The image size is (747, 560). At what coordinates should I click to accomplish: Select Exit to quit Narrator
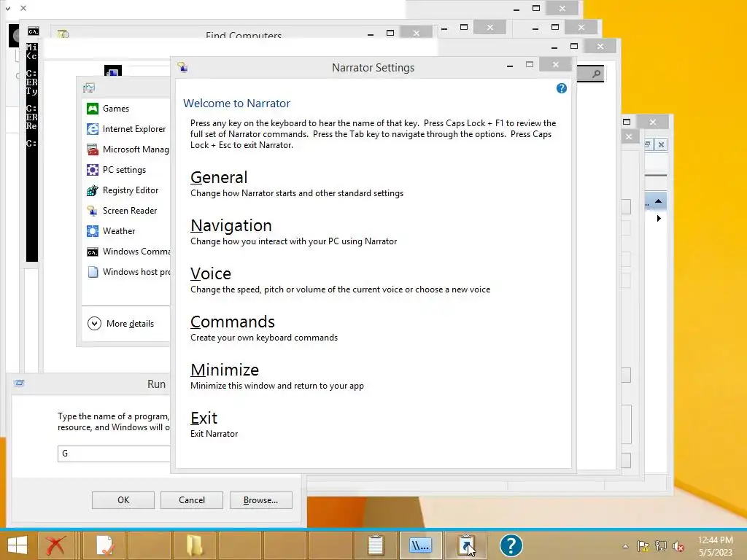coord(204,418)
